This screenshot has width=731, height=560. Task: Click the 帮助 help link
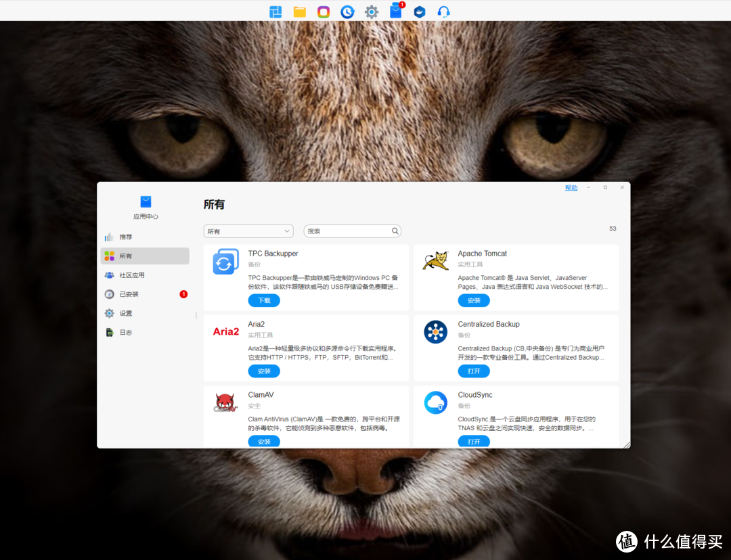571,188
